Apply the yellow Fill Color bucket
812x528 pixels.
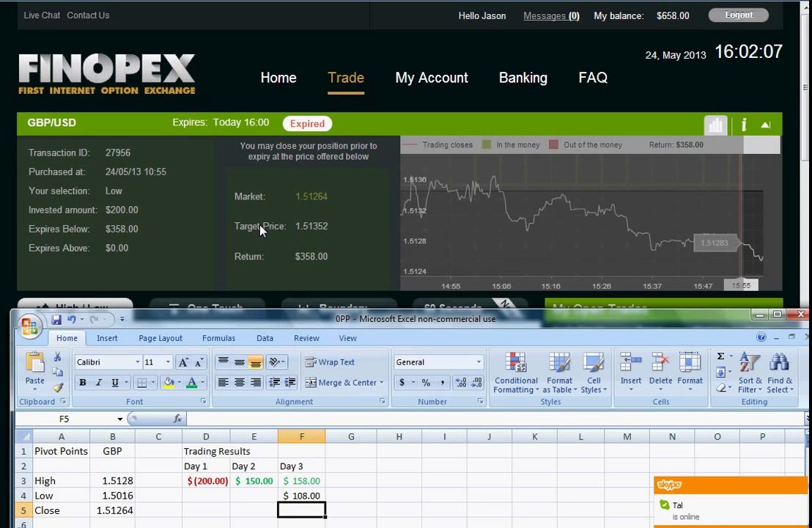point(168,382)
